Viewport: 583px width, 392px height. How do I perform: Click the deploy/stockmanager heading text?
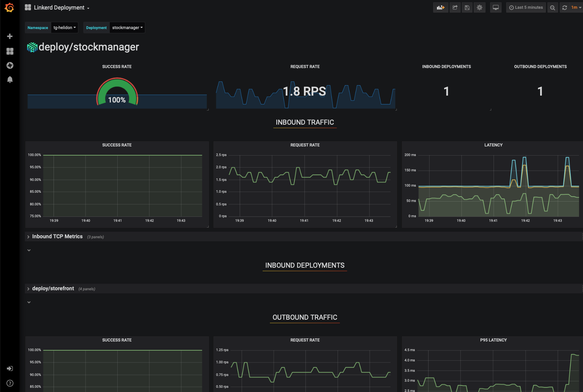89,47
